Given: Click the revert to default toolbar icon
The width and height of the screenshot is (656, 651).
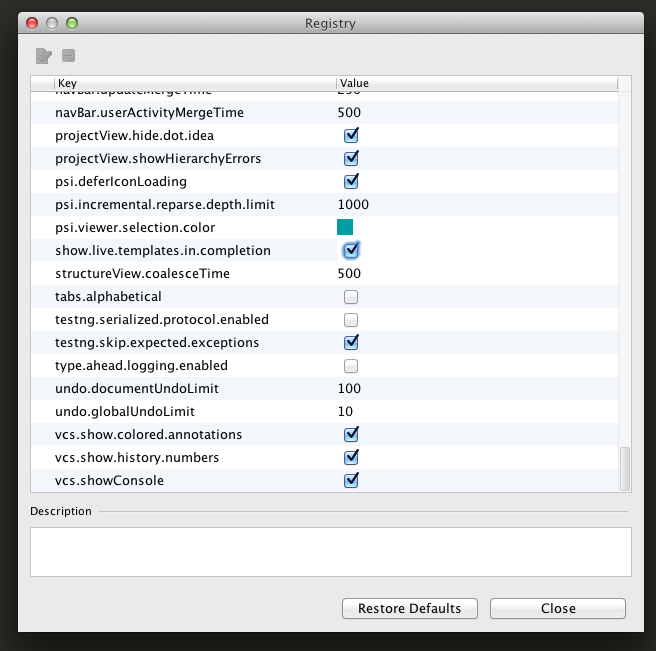Looking at the screenshot, I should pos(69,55).
